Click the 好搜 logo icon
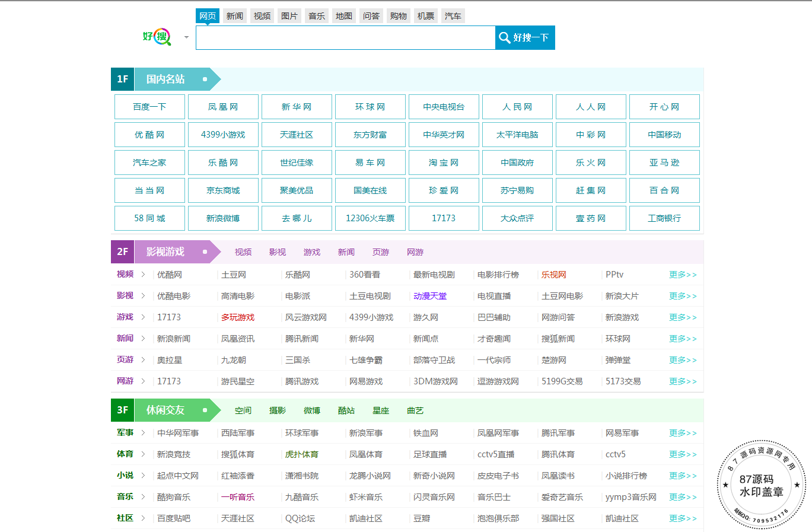The height and width of the screenshot is (532, 812). tap(157, 37)
